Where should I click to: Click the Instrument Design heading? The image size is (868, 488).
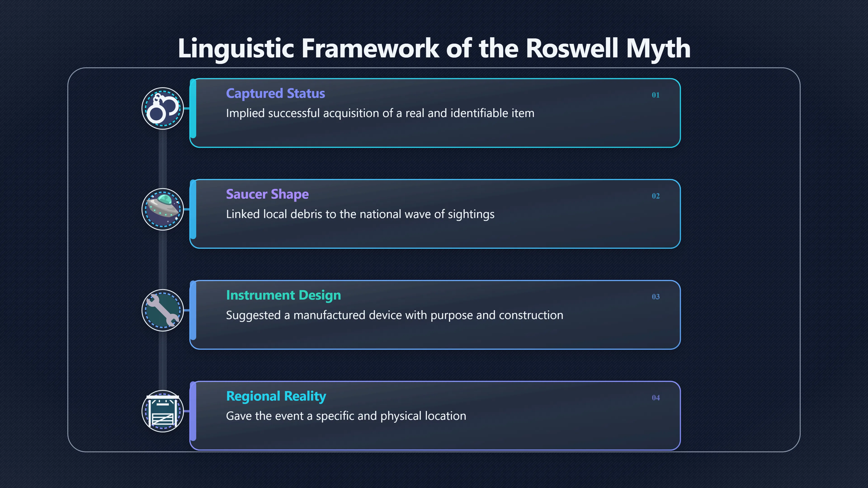[x=283, y=295]
